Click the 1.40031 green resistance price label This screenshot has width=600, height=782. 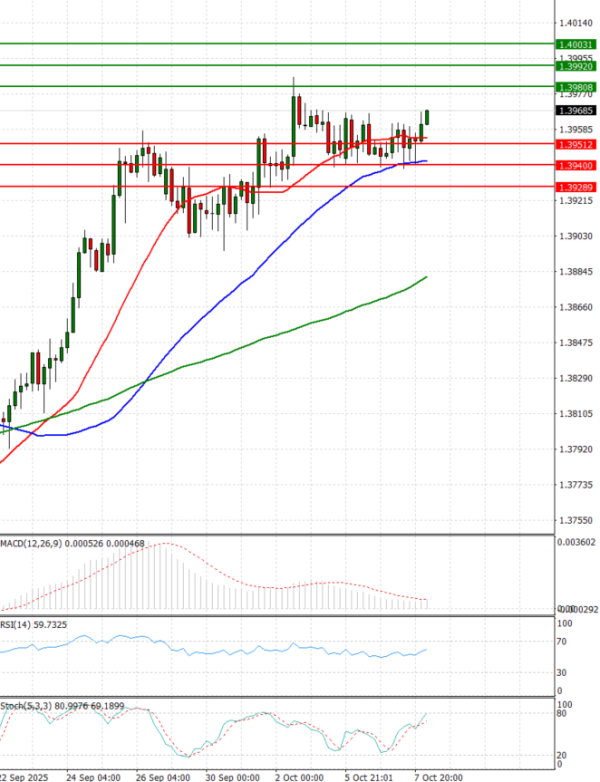click(x=576, y=44)
